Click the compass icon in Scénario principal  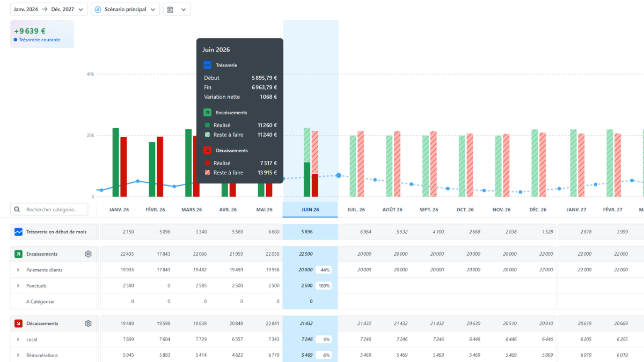(98, 9)
